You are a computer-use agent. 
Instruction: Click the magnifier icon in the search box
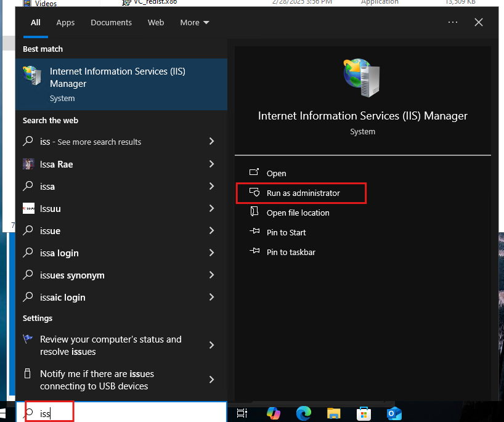(x=28, y=413)
